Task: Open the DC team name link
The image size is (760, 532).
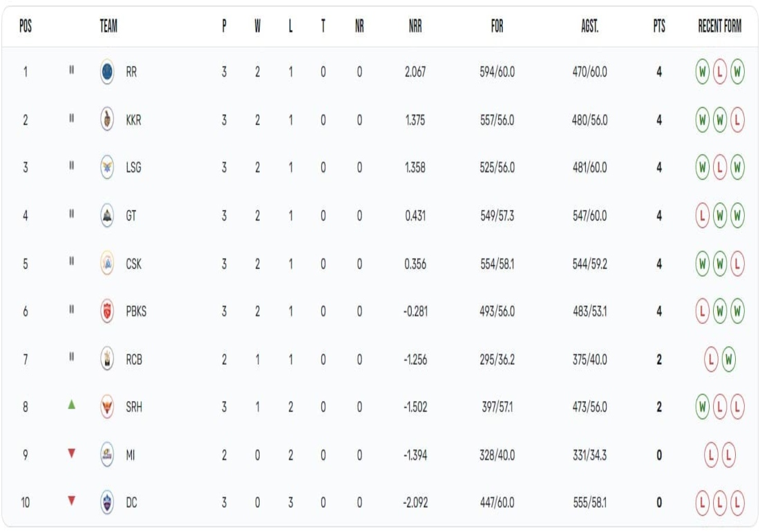Action: click(131, 502)
